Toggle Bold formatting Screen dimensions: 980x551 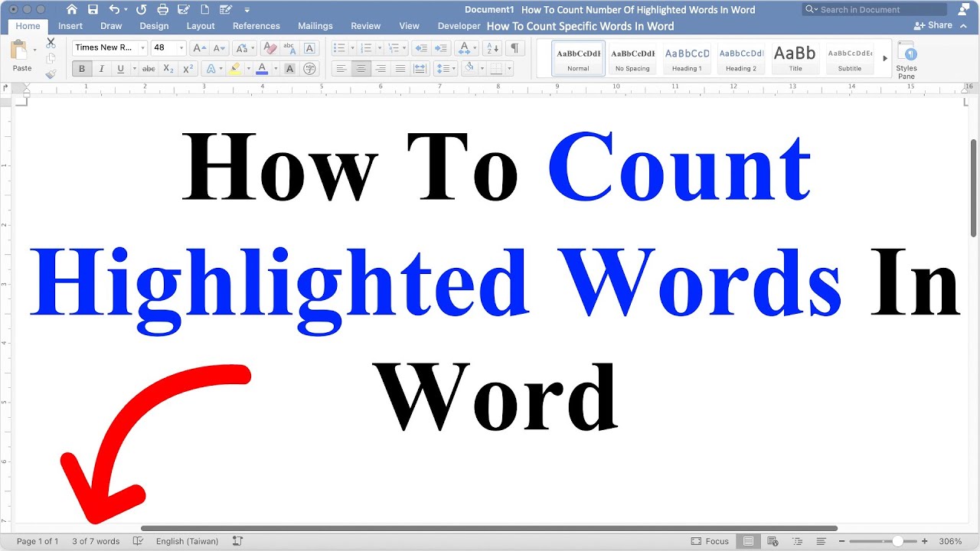point(82,69)
